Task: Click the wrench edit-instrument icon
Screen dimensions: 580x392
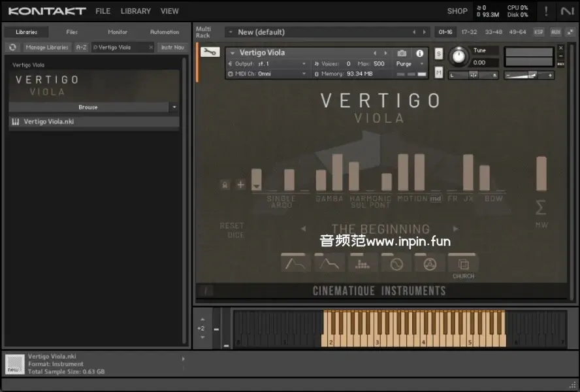Action: (210, 52)
